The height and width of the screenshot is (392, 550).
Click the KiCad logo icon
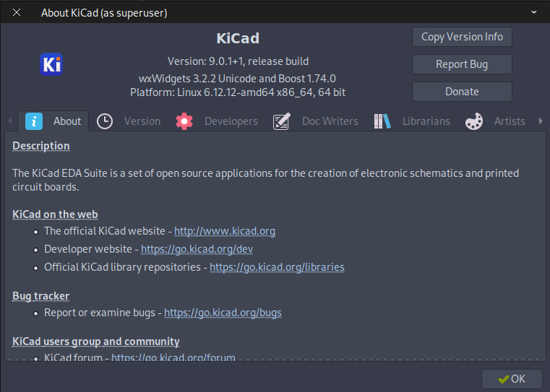(51, 64)
